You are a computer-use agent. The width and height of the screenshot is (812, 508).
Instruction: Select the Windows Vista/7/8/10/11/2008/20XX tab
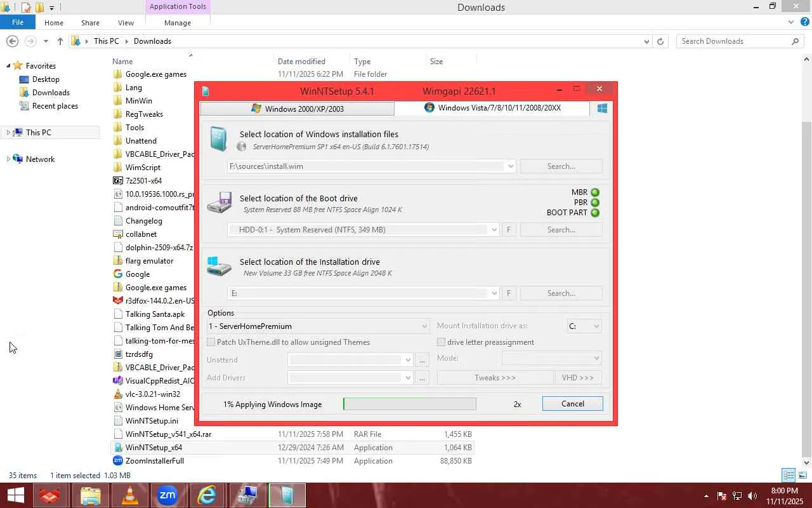click(x=492, y=108)
